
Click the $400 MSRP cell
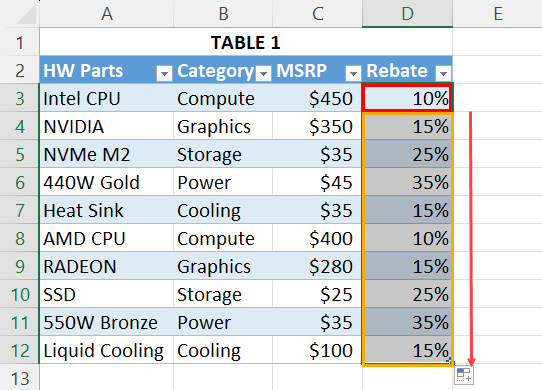click(317, 238)
